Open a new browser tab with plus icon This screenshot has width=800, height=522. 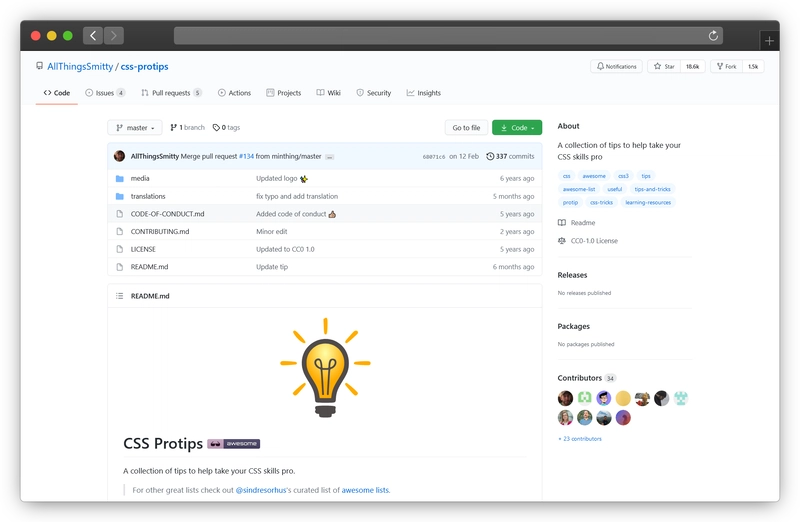(x=769, y=41)
